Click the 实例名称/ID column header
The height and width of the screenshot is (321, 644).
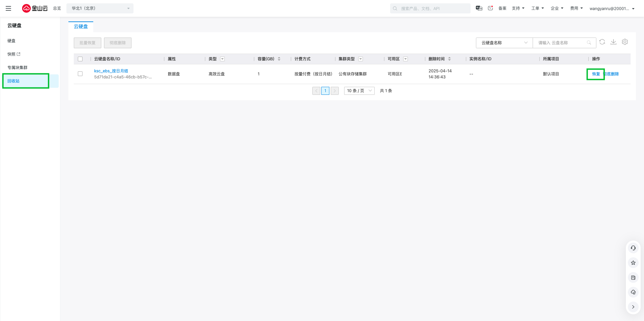(480, 59)
